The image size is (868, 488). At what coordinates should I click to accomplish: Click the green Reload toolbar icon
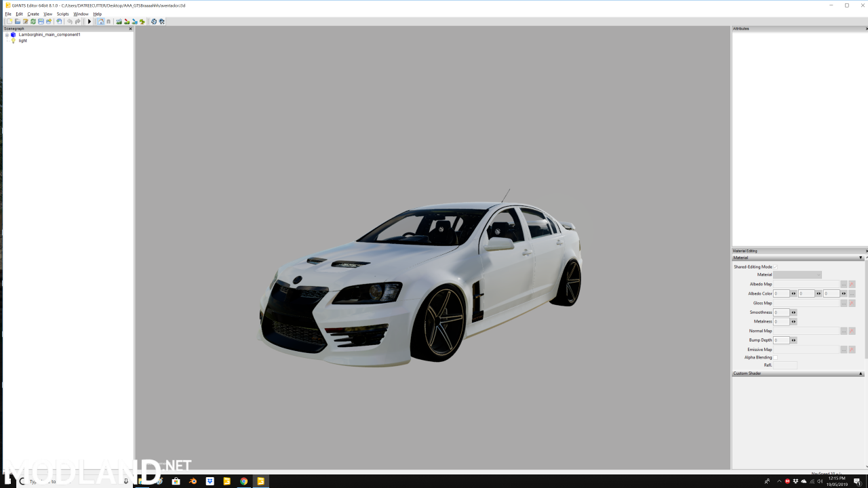(33, 22)
